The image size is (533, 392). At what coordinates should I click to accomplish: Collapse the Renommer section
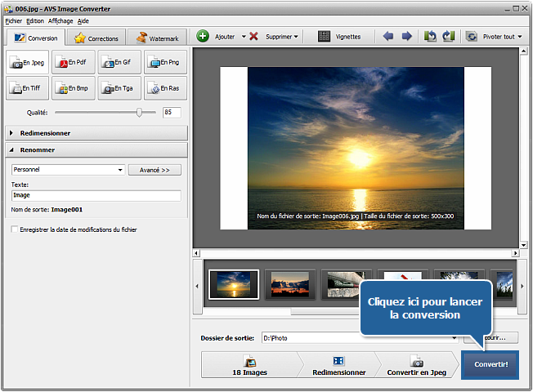coord(38,150)
